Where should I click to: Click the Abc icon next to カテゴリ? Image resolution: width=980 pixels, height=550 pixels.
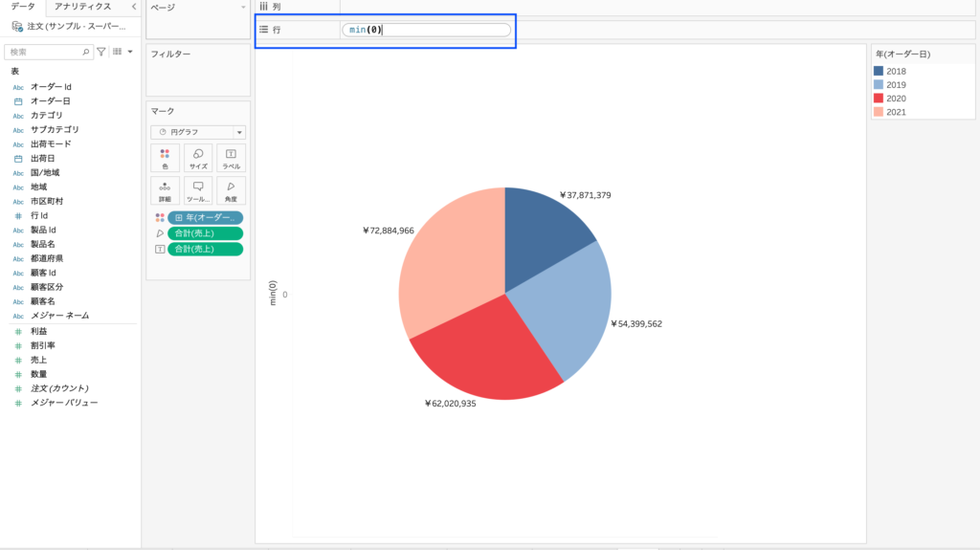(x=18, y=116)
